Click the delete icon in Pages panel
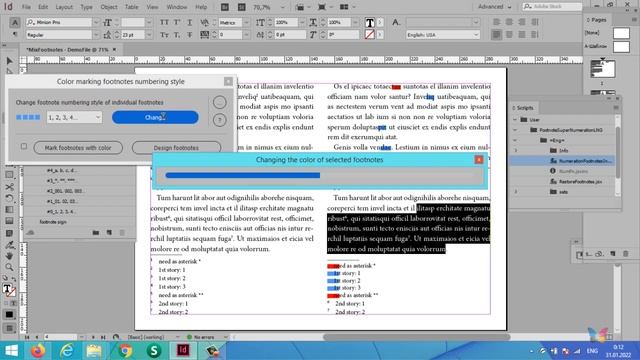This screenshot has width=640, height=360. (625, 253)
